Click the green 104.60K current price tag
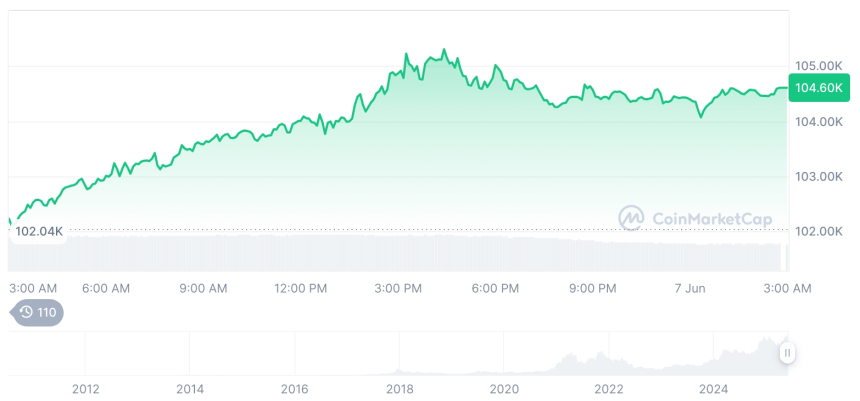Image resolution: width=860 pixels, height=401 pixels. tap(818, 88)
